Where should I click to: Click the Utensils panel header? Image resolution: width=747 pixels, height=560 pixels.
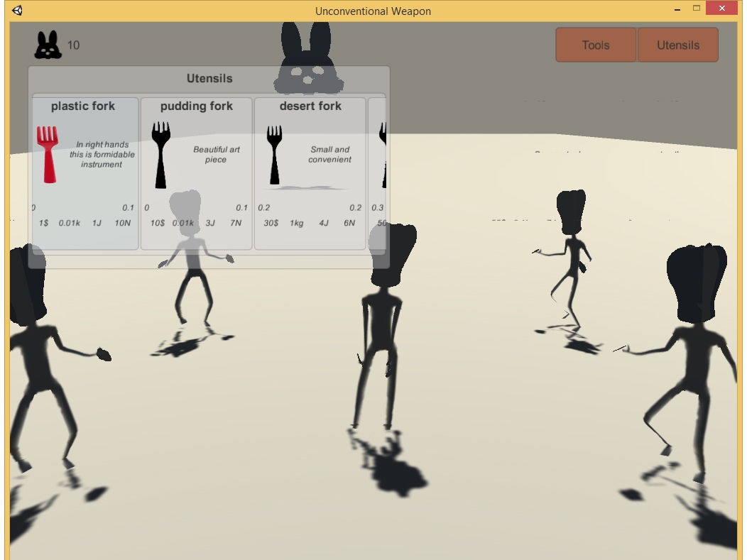[x=209, y=78]
